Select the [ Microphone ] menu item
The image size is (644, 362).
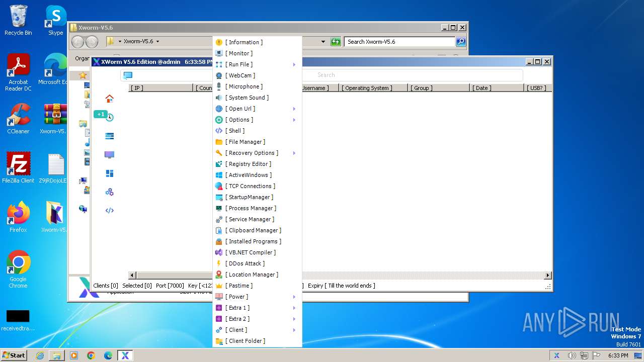coord(257,86)
